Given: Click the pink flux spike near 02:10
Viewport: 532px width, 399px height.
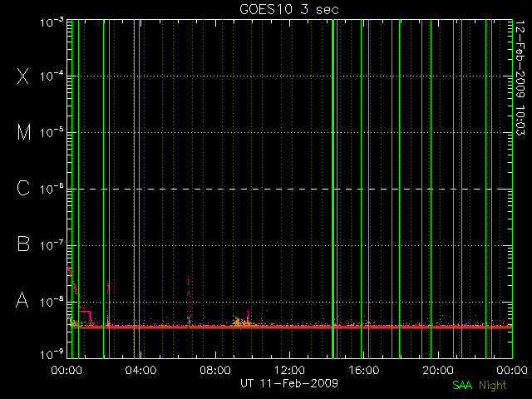Looking at the screenshot, I should point(108,303).
